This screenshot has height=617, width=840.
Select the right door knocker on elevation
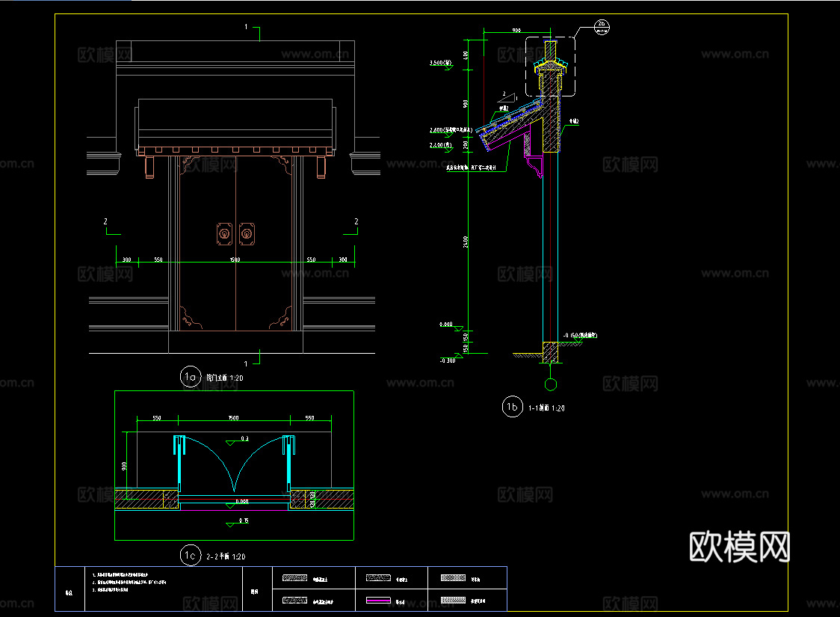tap(247, 234)
